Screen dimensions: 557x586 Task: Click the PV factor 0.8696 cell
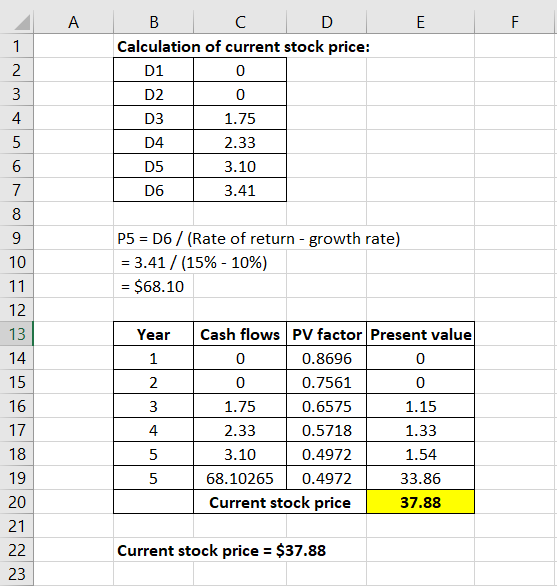click(x=327, y=358)
